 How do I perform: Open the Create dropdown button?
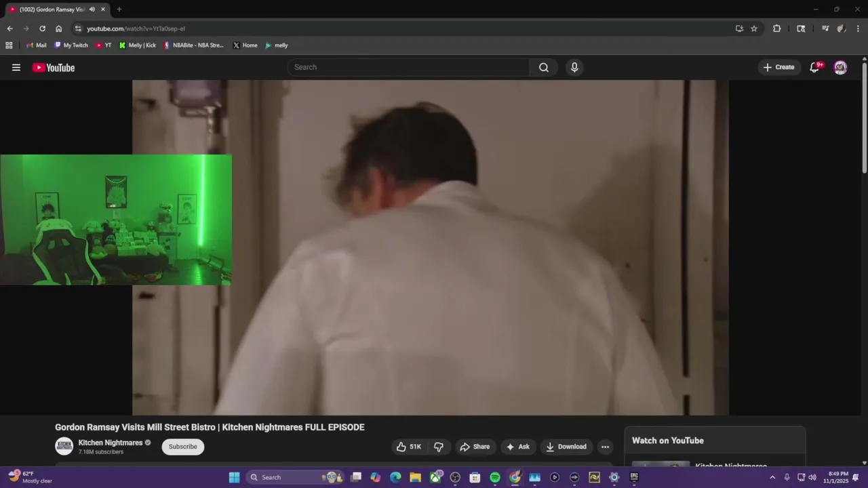pos(778,67)
